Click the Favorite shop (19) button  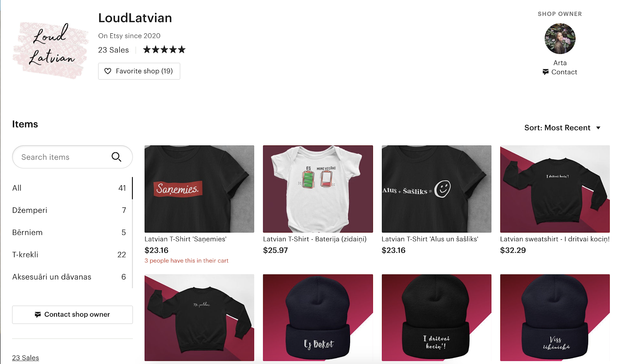(x=139, y=71)
